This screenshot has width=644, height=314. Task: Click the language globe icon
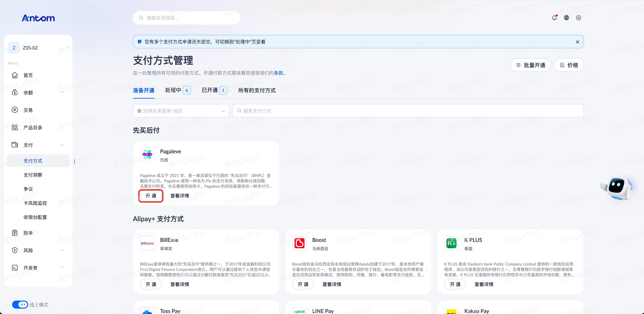click(566, 18)
